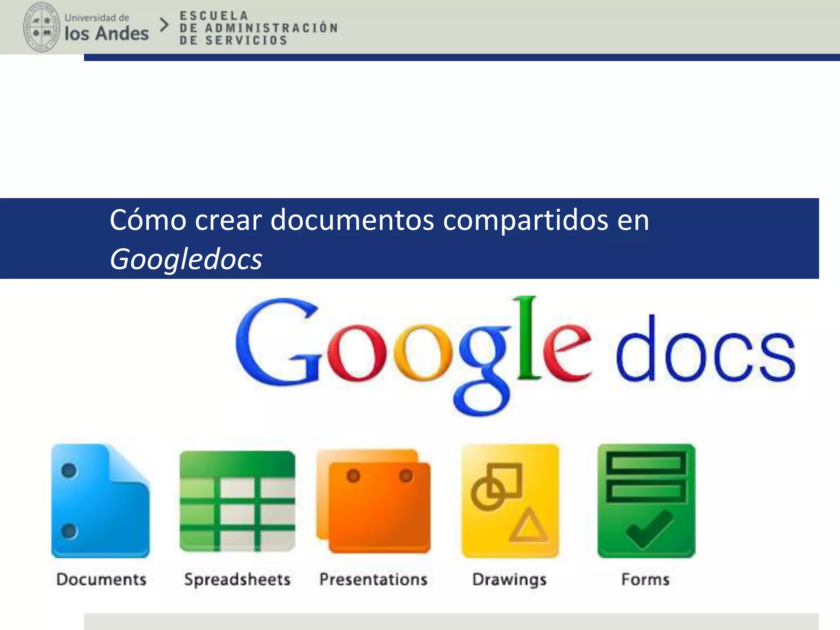
Task: Click the 'los Andes' wordmark
Action: (107, 34)
